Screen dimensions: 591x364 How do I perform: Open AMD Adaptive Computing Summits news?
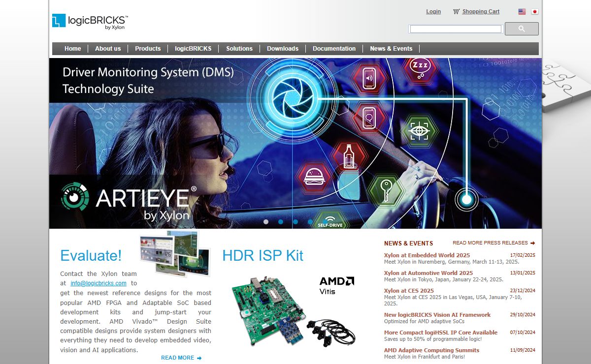(431, 350)
